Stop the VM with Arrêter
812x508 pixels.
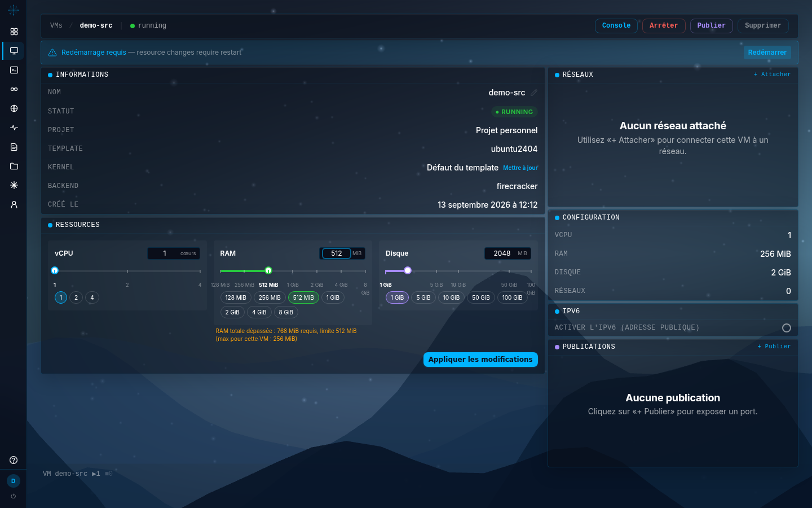click(664, 26)
